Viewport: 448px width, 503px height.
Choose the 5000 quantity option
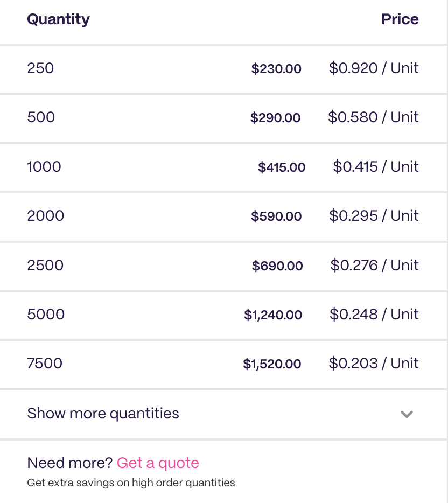(46, 315)
